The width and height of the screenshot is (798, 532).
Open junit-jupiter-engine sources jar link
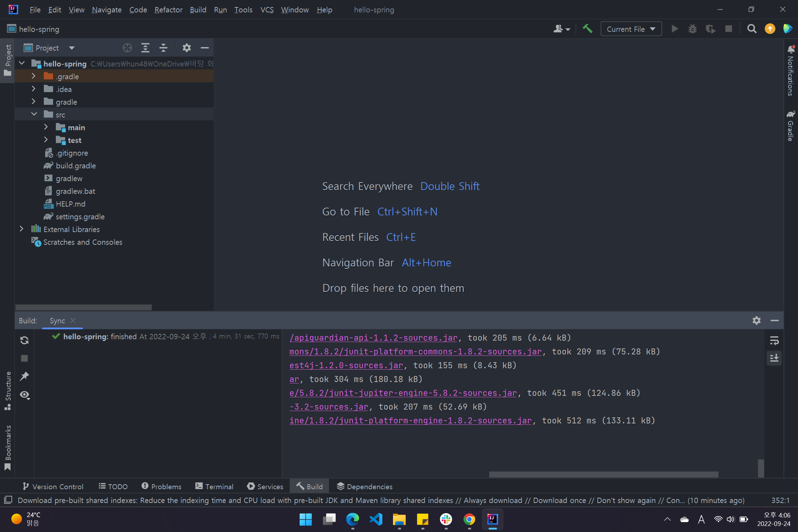click(x=403, y=393)
